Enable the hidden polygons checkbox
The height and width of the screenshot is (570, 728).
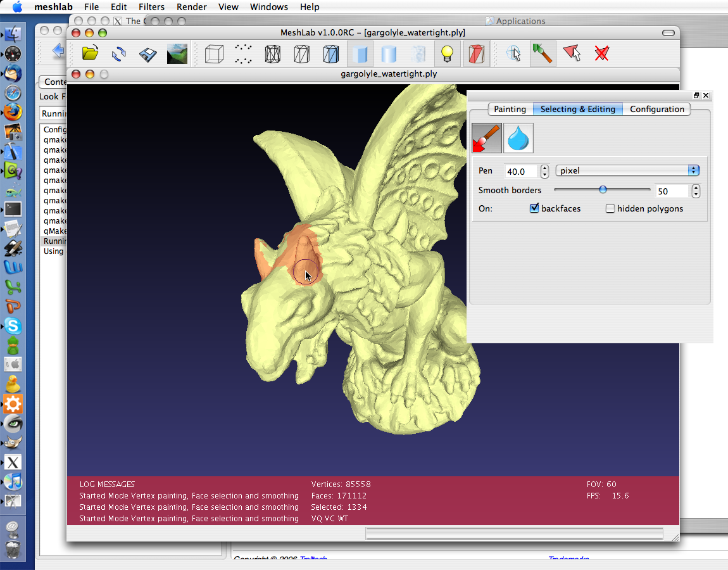tap(610, 208)
